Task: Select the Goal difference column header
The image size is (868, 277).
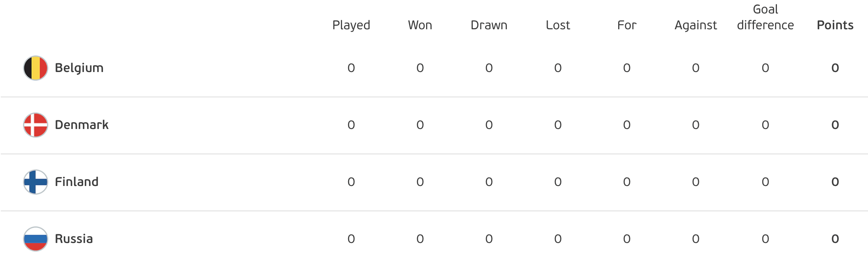Action: (765, 17)
